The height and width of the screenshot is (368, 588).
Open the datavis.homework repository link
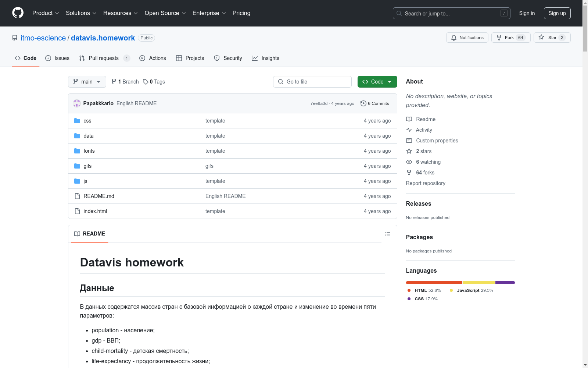(x=103, y=38)
